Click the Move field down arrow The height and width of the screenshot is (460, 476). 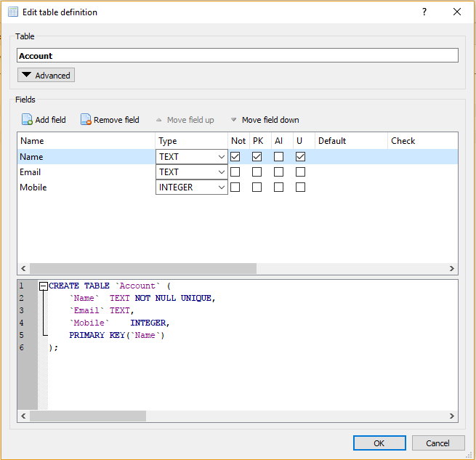[234, 120]
